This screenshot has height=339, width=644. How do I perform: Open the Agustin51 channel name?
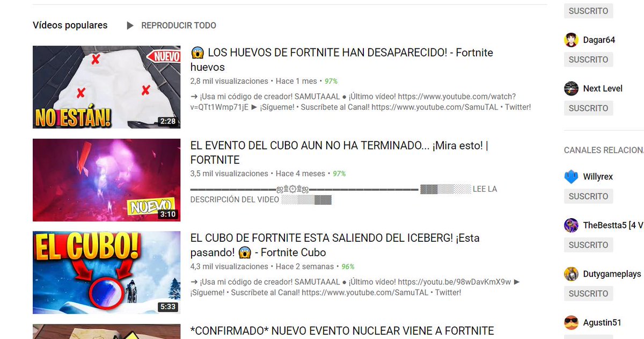coord(602,323)
